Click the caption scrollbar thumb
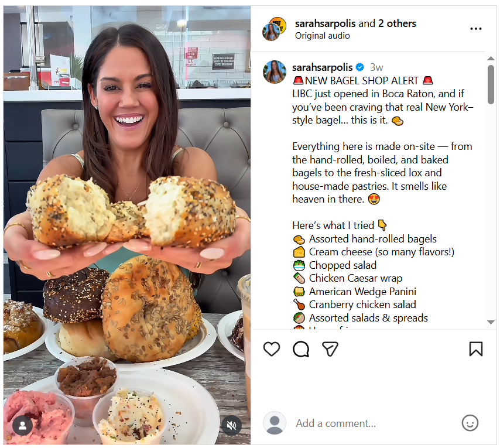 (x=491, y=84)
